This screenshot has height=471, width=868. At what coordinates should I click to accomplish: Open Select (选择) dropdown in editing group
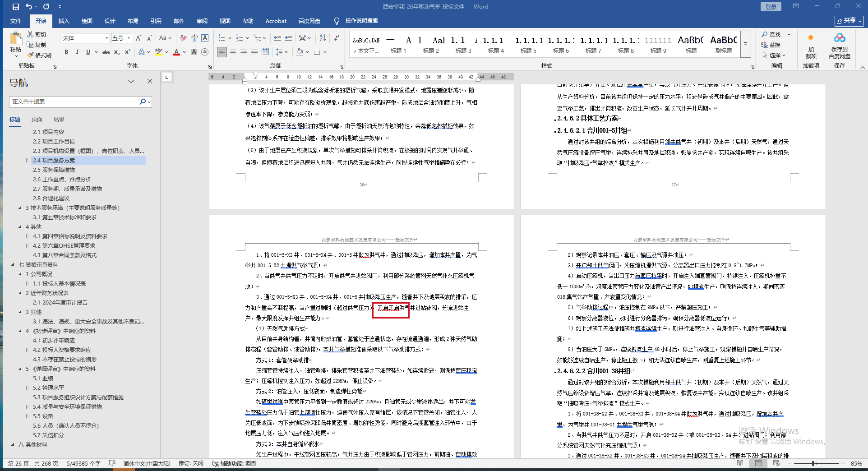coord(774,55)
